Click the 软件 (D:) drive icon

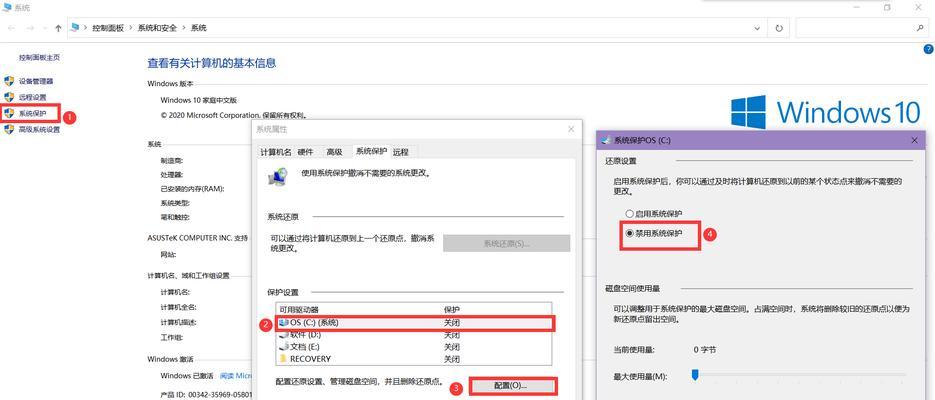click(283, 335)
